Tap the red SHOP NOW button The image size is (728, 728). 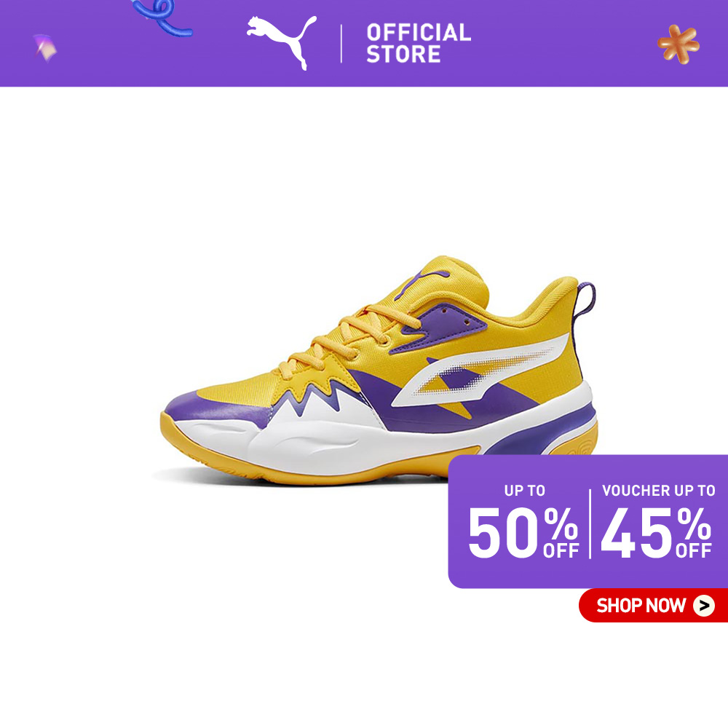653,606
